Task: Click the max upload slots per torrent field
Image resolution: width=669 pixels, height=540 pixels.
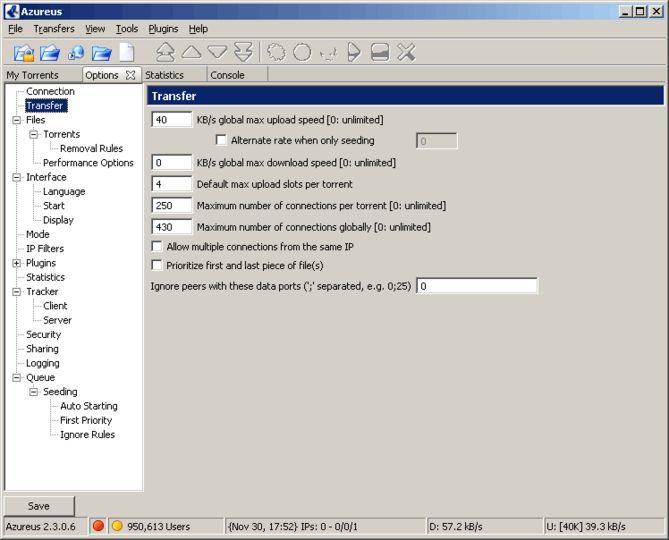Action: [172, 184]
